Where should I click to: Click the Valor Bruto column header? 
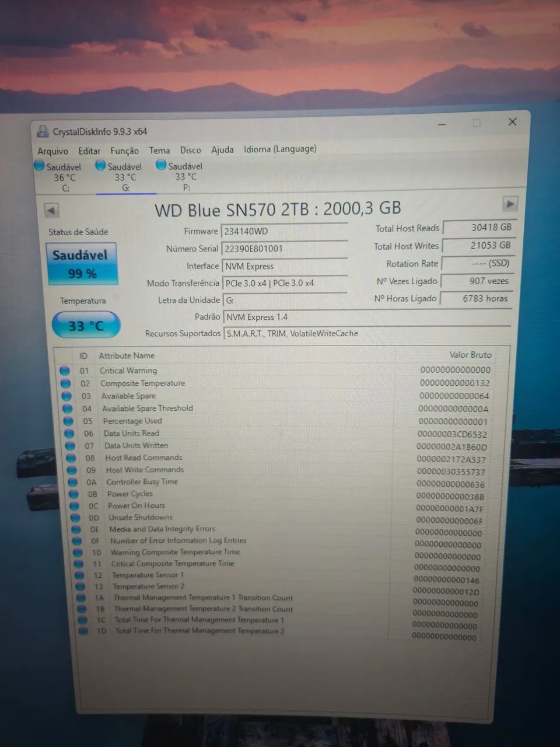pyautogui.click(x=470, y=355)
